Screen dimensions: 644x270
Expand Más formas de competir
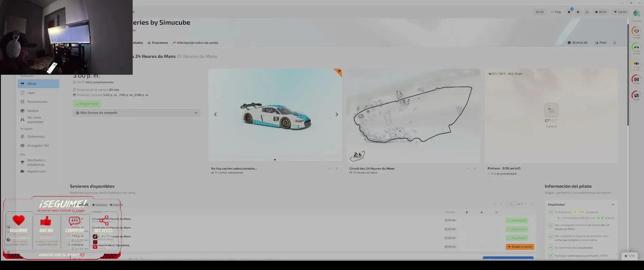pos(136,113)
